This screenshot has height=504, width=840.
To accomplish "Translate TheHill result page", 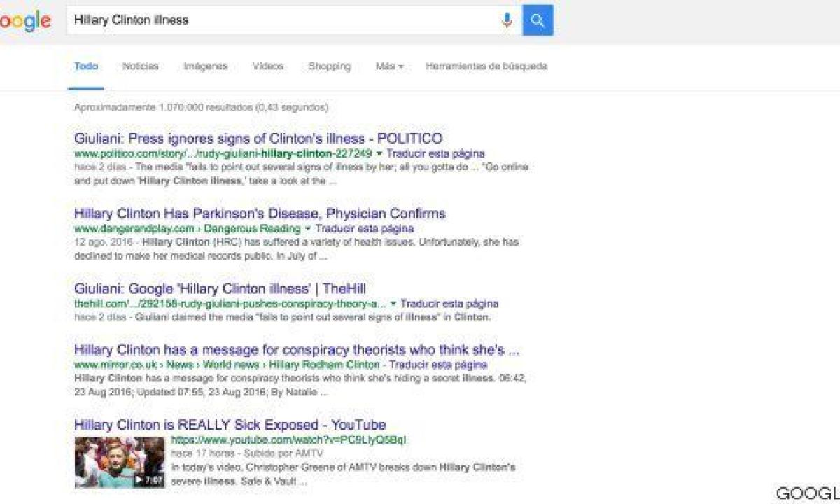I will click(x=449, y=304).
